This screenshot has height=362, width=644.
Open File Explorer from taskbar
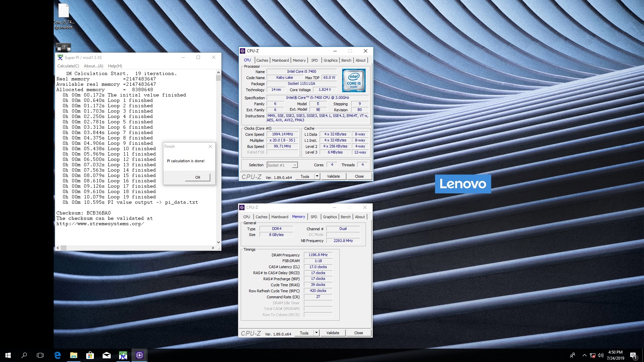tap(73, 355)
